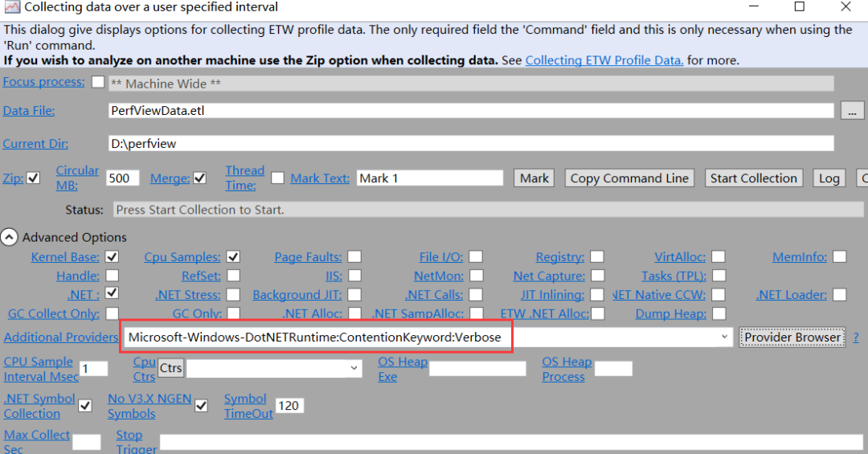Maximize the collection dialog window
The width and height of the screenshot is (868, 454).
(799, 7)
